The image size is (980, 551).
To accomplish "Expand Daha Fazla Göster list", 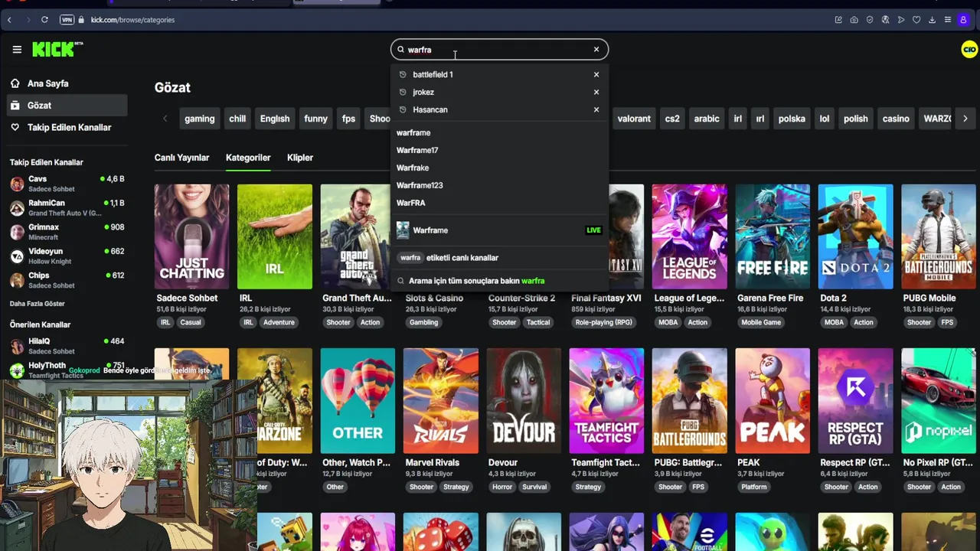I will pos(37,304).
